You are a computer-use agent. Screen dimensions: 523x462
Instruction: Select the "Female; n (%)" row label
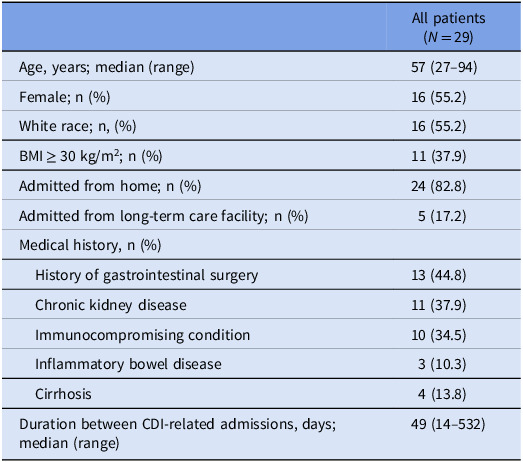pos(65,97)
